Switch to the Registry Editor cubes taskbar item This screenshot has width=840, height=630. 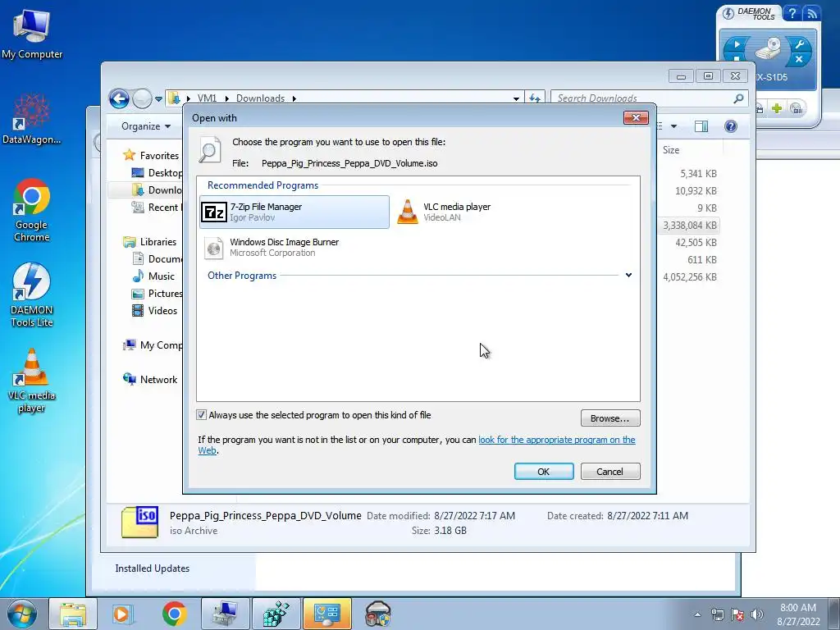tap(276, 614)
